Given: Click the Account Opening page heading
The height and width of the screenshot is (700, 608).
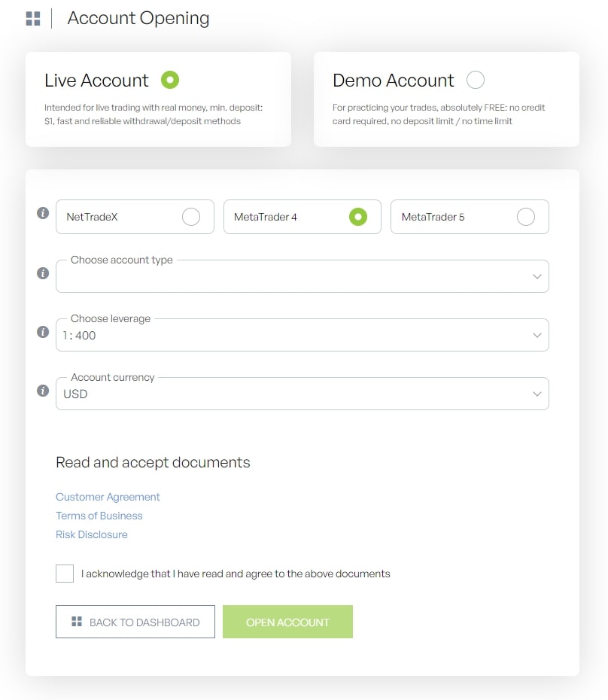Looking at the screenshot, I should pyautogui.click(x=138, y=19).
